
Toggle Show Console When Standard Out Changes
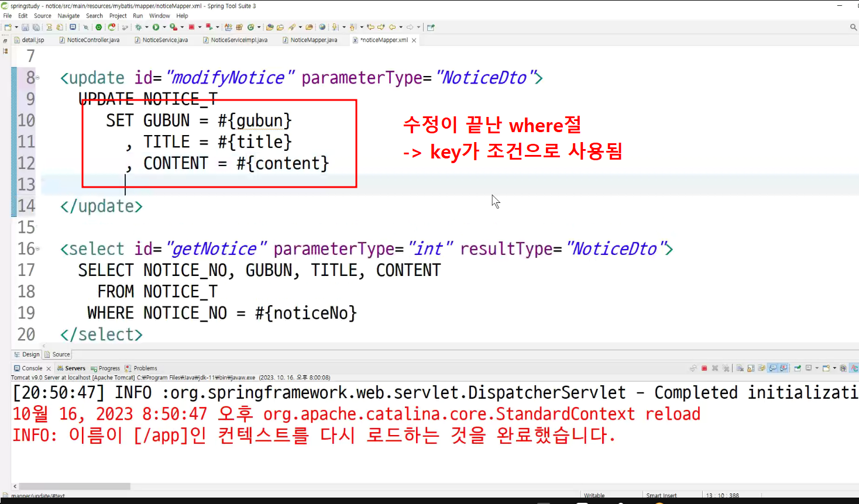(773, 368)
